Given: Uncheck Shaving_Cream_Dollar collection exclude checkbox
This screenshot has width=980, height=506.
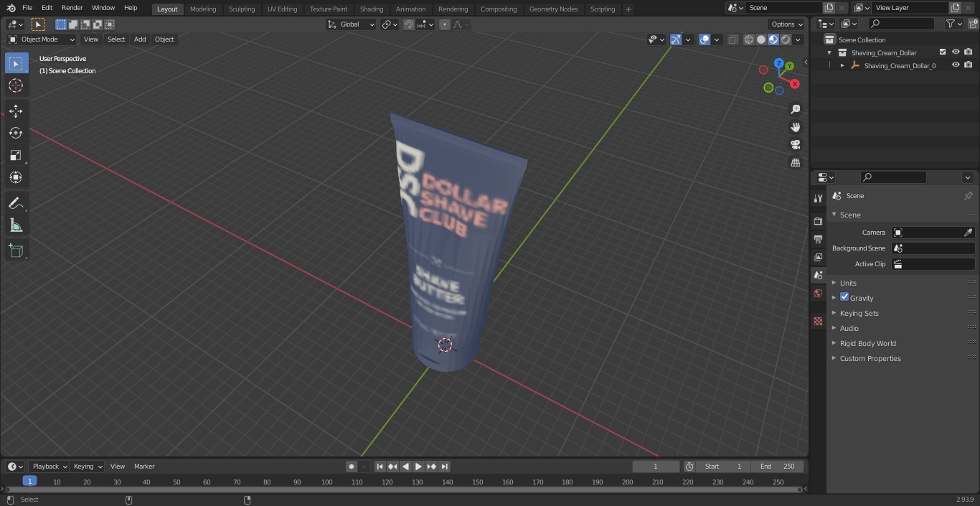Looking at the screenshot, I should coord(943,52).
